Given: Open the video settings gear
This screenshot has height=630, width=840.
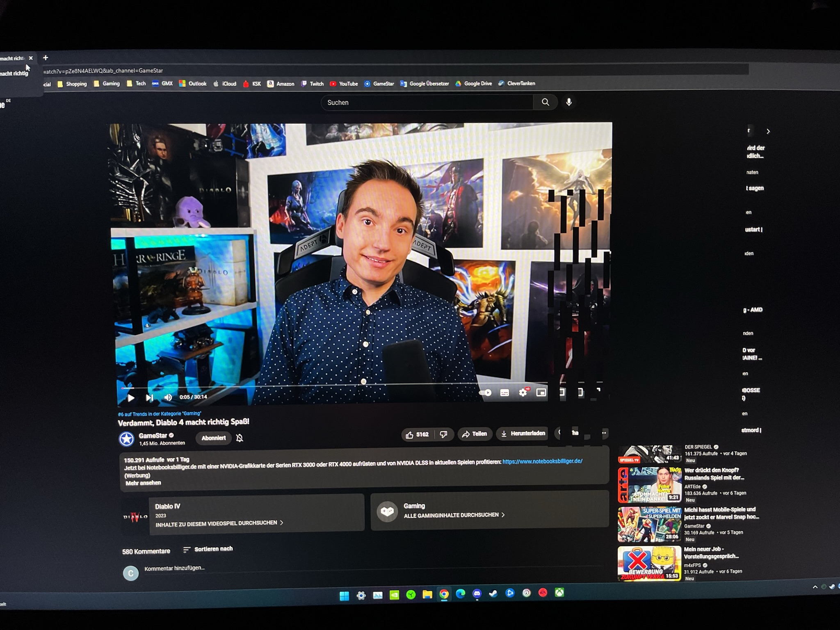Looking at the screenshot, I should coord(523,393).
